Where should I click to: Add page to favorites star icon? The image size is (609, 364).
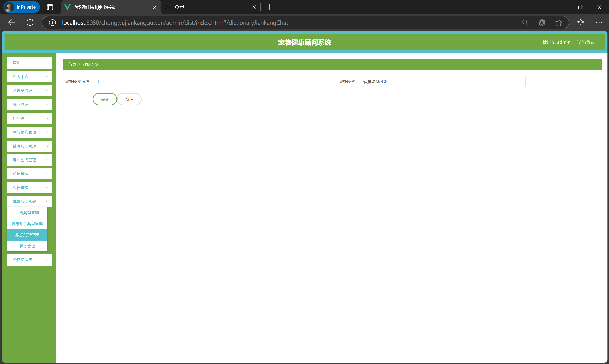tap(559, 23)
